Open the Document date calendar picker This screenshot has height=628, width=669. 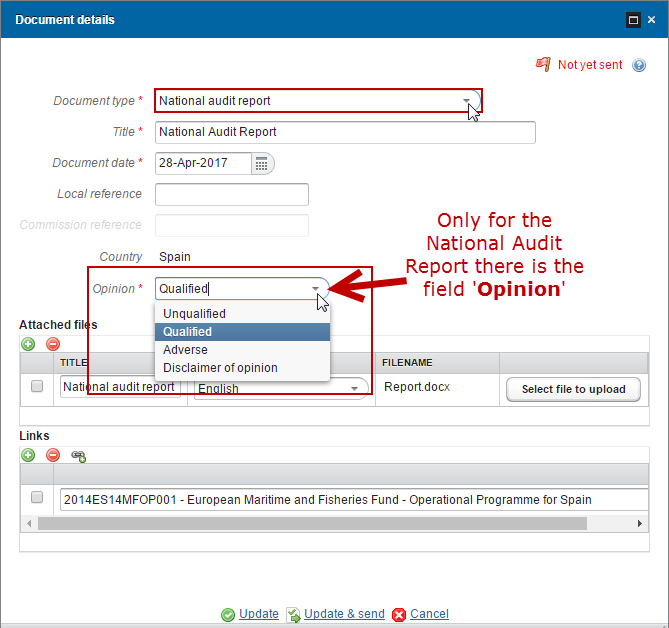point(262,163)
